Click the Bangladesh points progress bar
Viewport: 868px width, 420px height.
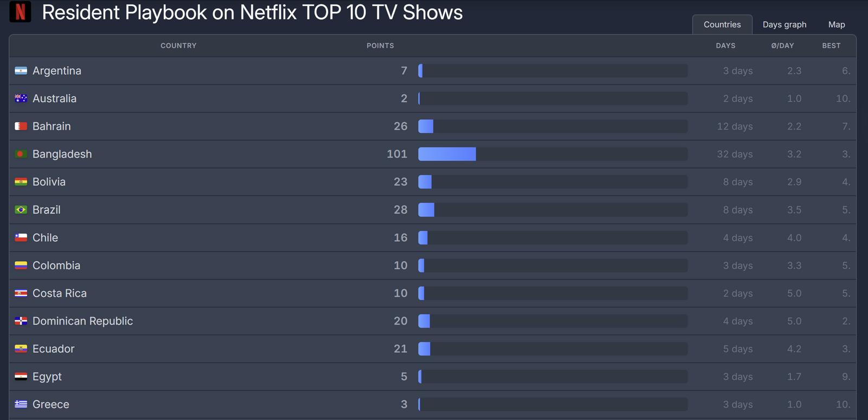pos(553,154)
